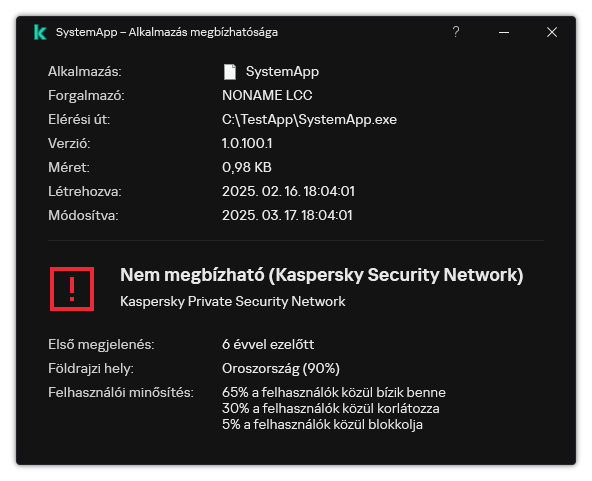592x481 pixels.
Task: Click the path C:\TestApp\SystemApp.exe
Action: pos(309,120)
